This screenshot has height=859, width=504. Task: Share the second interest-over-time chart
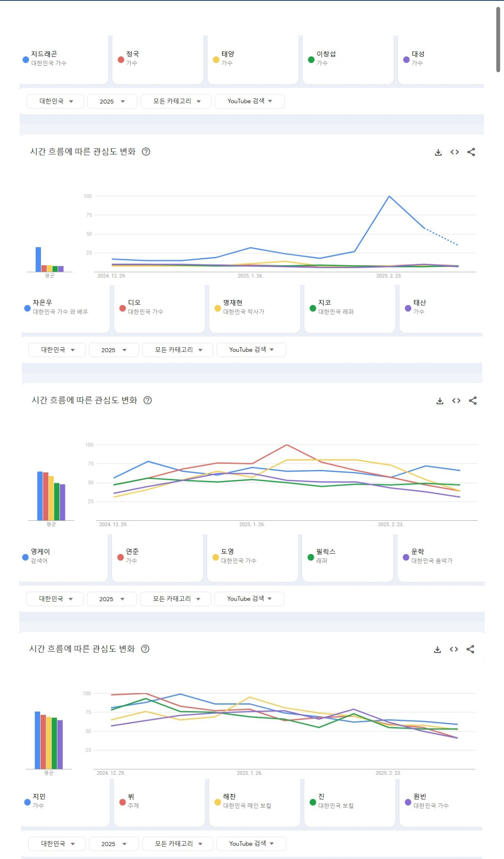(x=473, y=401)
